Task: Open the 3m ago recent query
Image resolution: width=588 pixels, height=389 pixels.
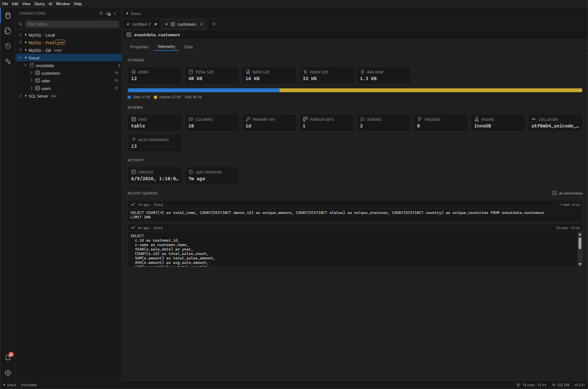Action: [x=355, y=245]
